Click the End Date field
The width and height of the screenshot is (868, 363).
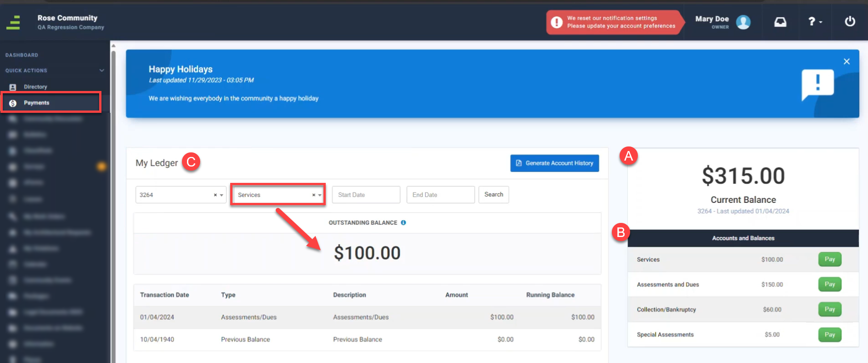(441, 195)
